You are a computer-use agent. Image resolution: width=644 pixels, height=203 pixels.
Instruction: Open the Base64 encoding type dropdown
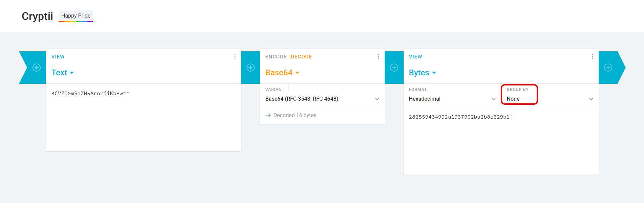click(x=282, y=73)
